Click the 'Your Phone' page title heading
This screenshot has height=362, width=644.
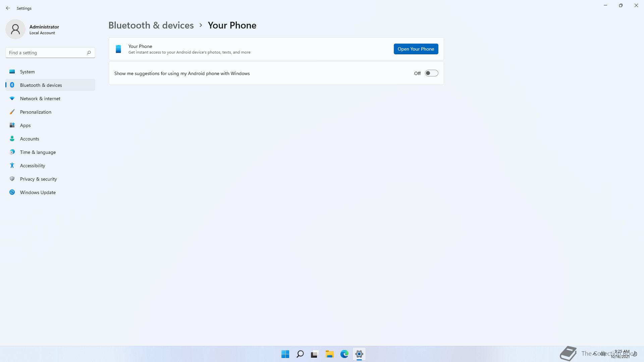232,25
